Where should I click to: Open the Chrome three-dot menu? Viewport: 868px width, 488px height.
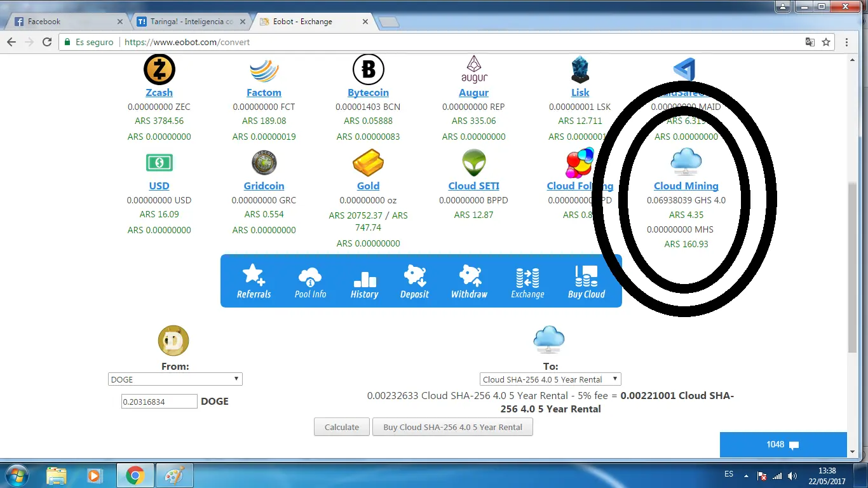[x=847, y=42]
